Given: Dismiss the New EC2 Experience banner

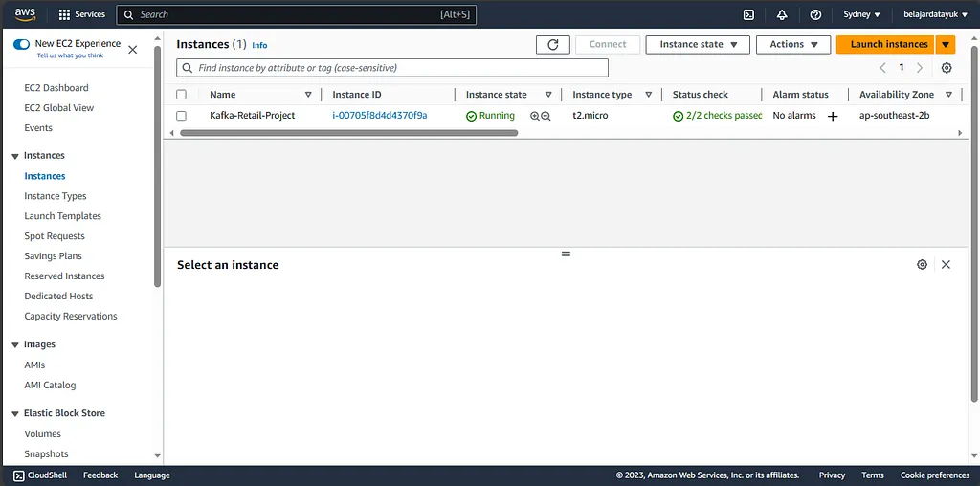Looking at the screenshot, I should click(132, 50).
